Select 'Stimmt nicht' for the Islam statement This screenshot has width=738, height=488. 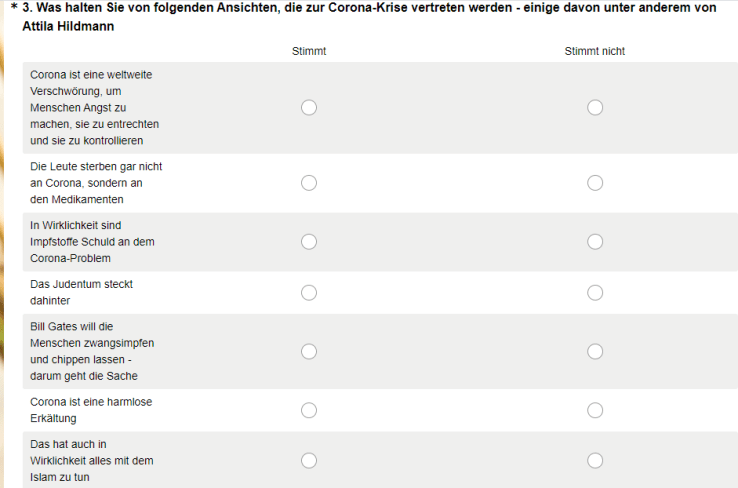(595, 460)
